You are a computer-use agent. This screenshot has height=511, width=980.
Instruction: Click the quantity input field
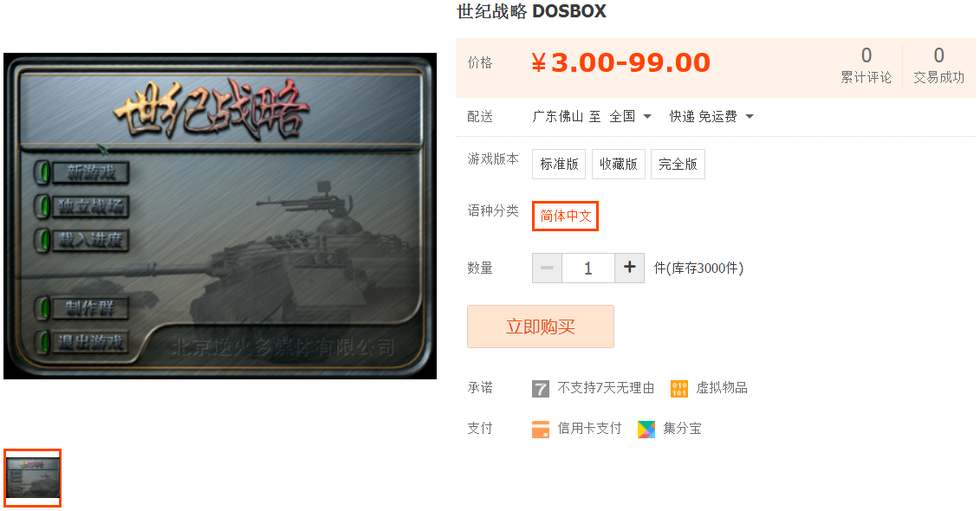(x=588, y=268)
